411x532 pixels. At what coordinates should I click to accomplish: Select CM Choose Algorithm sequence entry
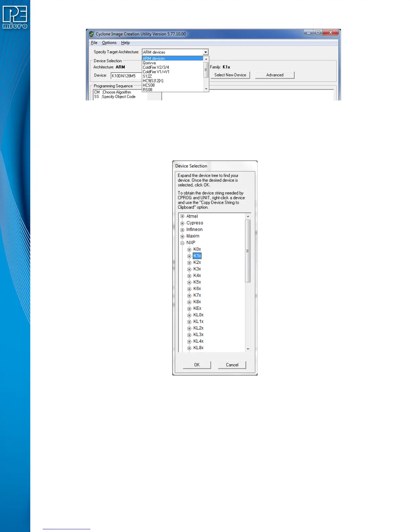tap(113, 92)
